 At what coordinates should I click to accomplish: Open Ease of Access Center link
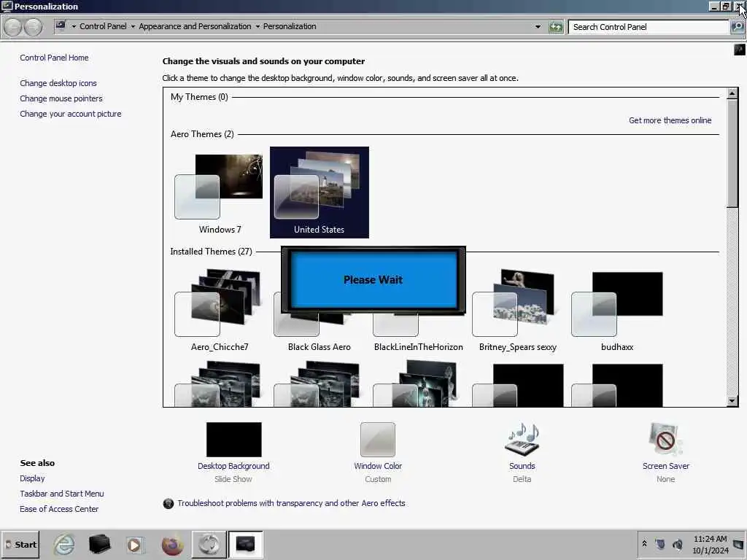(x=59, y=509)
